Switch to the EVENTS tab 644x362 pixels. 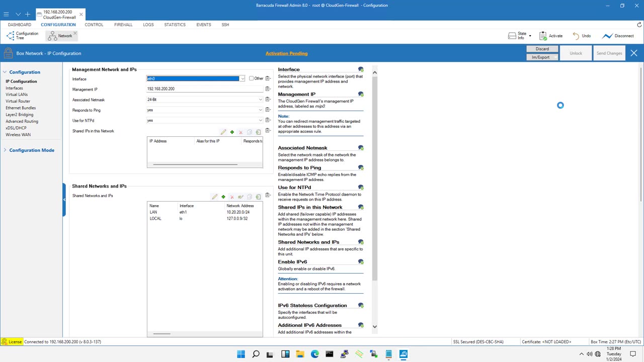(x=204, y=25)
